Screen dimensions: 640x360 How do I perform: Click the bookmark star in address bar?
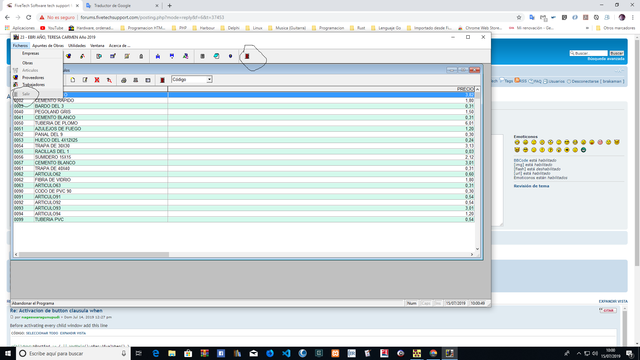coord(519,18)
